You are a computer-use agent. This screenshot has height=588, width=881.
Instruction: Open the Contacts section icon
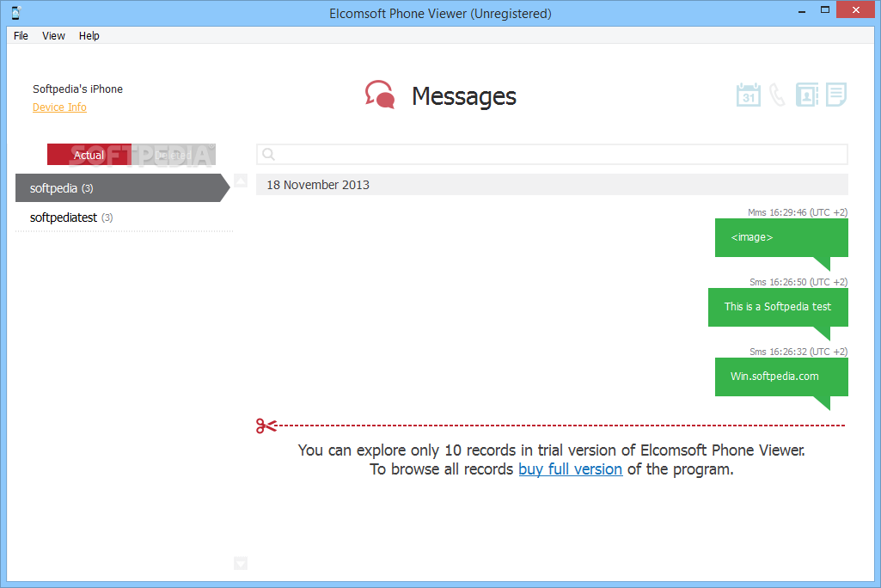coord(807,95)
